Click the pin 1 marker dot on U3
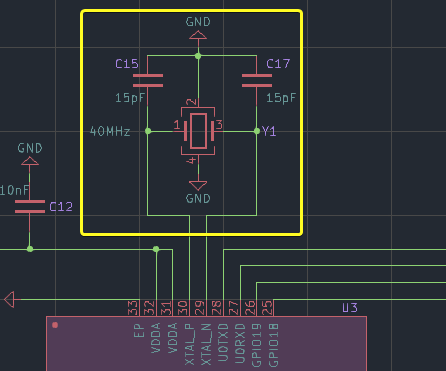Screen dimensions: 446x371 pyautogui.click(x=55, y=325)
